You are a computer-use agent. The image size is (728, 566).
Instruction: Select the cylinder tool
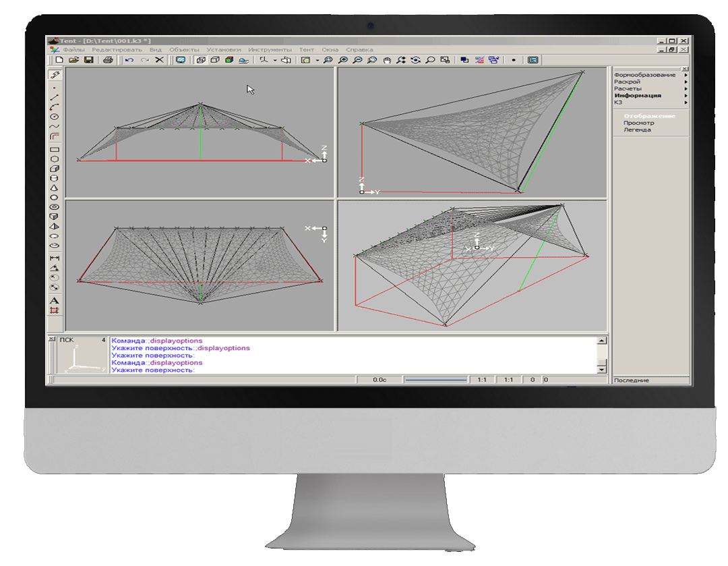[55, 178]
